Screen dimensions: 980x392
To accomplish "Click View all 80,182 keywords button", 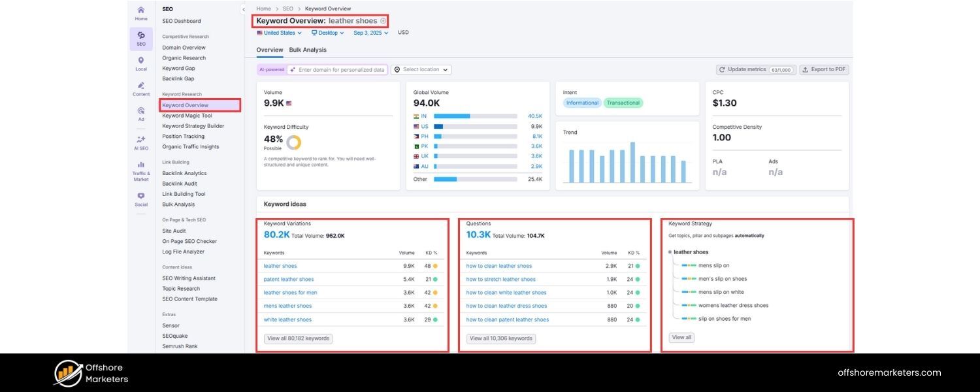I will point(298,338).
